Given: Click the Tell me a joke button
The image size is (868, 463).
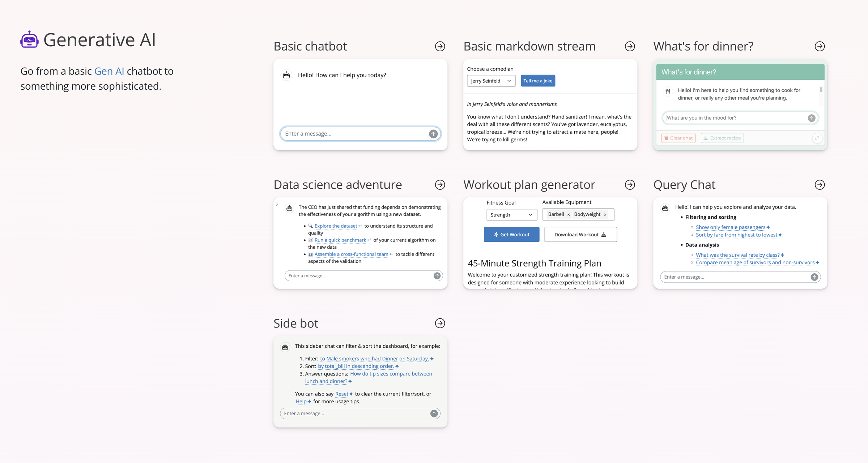Looking at the screenshot, I should (x=538, y=80).
